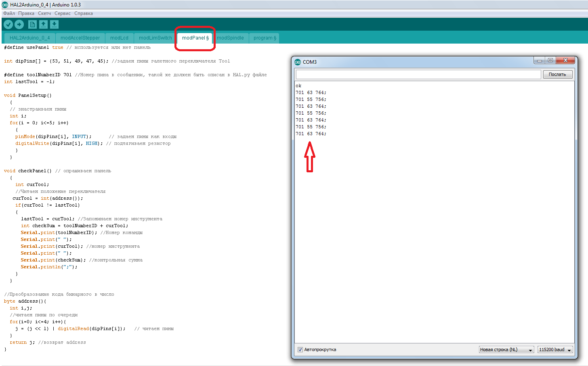
Task: Click the 'int dipPins[]' declaration line
Action: pyautogui.click(x=117, y=61)
